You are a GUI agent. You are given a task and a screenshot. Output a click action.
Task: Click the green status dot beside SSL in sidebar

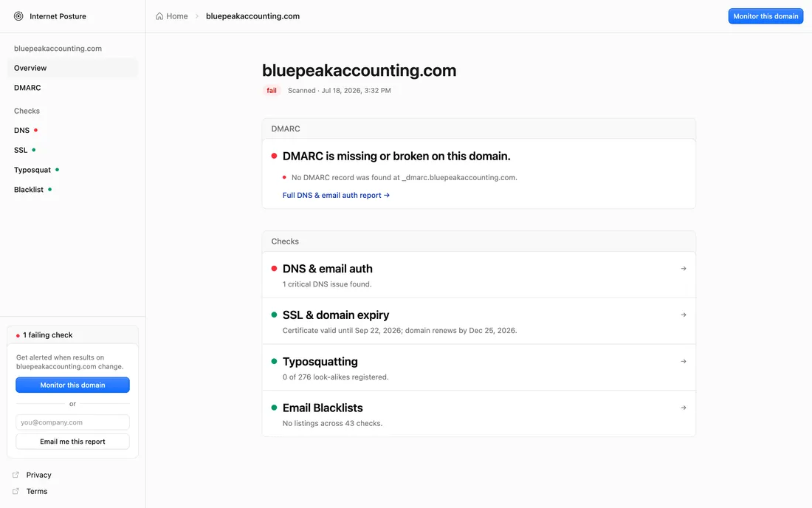pos(34,150)
